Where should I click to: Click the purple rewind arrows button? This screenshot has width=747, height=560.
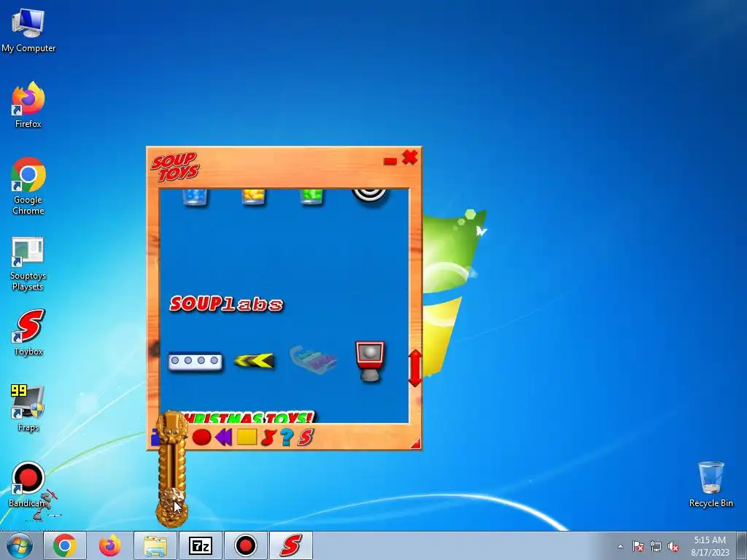click(x=224, y=437)
